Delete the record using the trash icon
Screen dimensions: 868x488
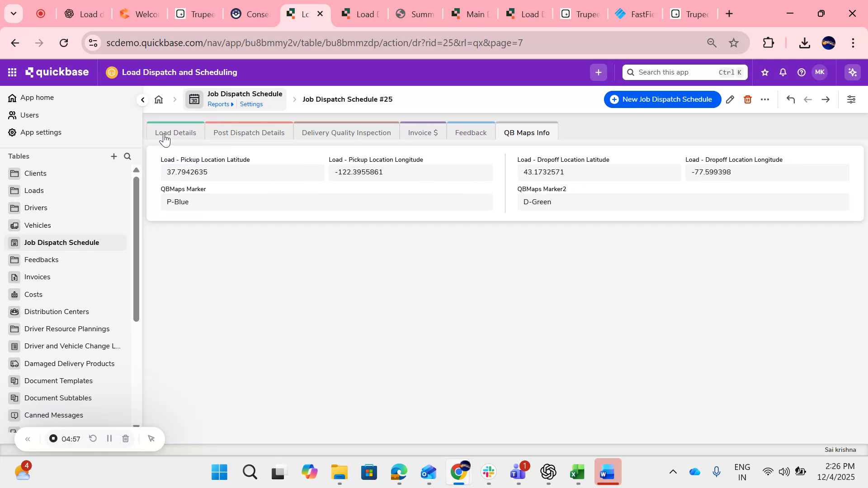tap(748, 99)
